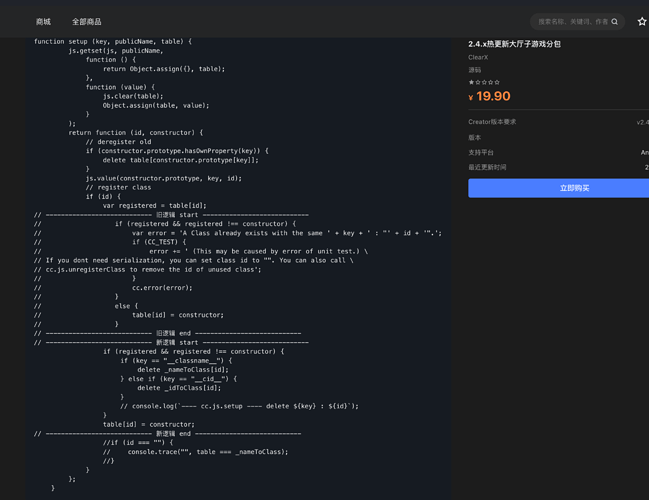The width and height of the screenshot is (649, 500).
Task: Click the 支持平台 row label
Action: 480,152
